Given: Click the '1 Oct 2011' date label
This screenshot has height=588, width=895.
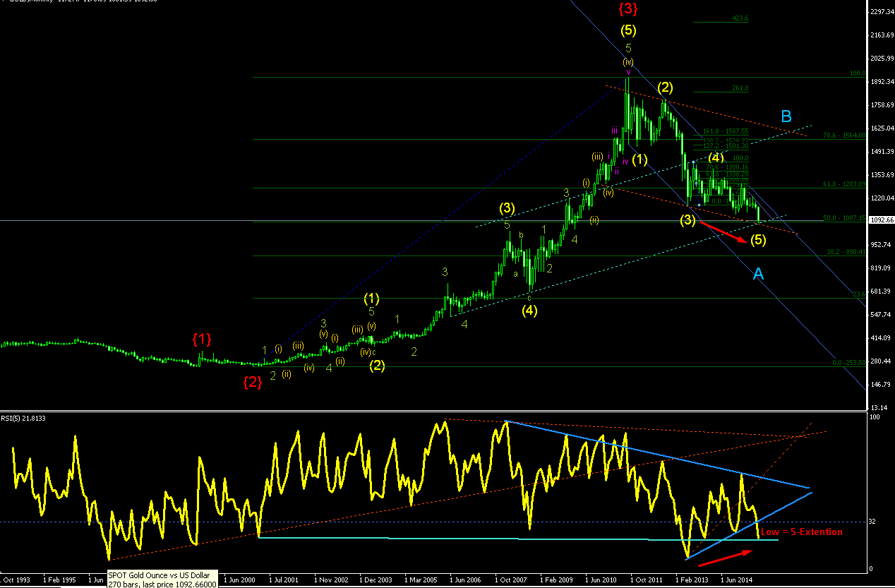Looking at the screenshot, I should [x=647, y=579].
